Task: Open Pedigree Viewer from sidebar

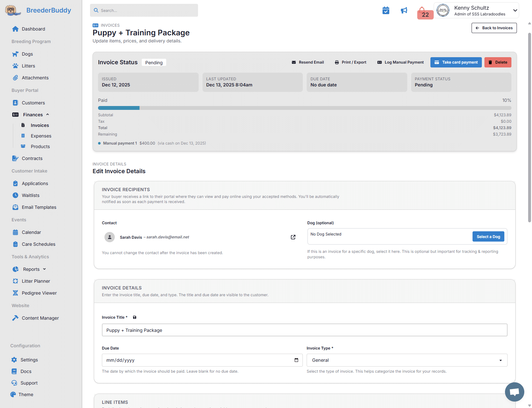Action: pyautogui.click(x=39, y=293)
